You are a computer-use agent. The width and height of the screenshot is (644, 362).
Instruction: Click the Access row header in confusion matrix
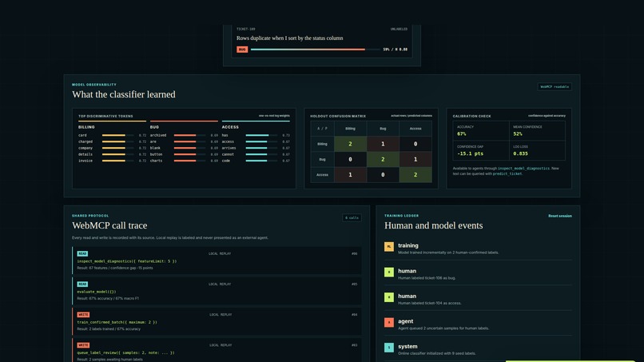(323, 175)
